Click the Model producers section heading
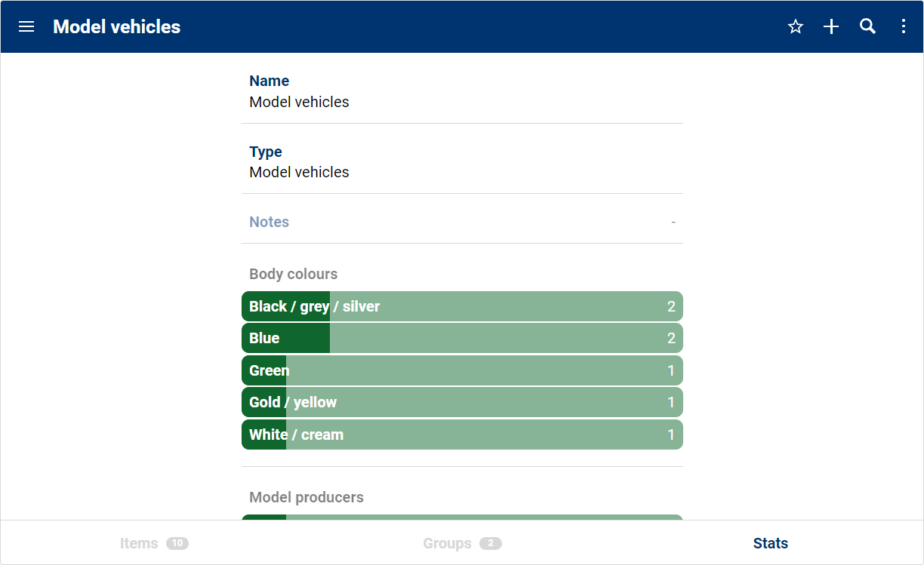The image size is (924, 565). [306, 497]
